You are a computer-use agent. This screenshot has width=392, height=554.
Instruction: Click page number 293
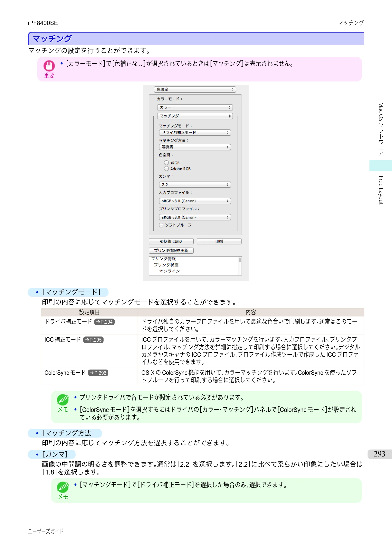[379, 454]
